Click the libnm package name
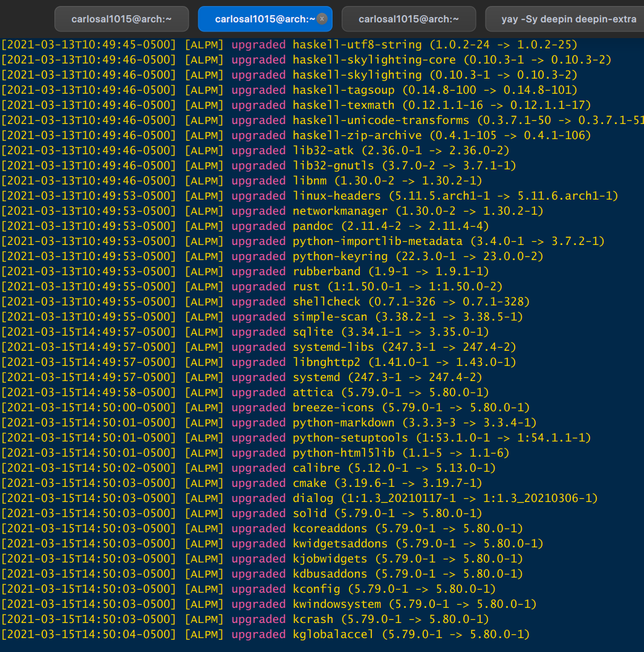 (x=310, y=181)
